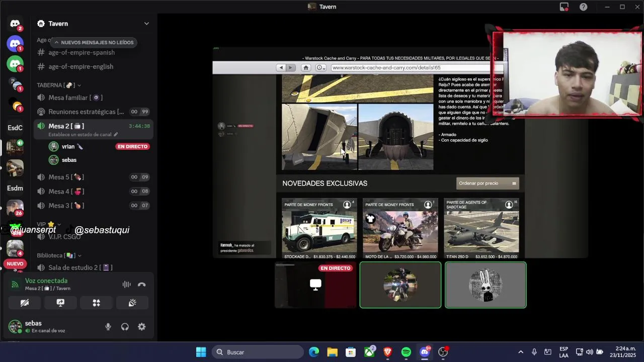
Task: Open Discord help question mark icon
Action: (583, 7)
